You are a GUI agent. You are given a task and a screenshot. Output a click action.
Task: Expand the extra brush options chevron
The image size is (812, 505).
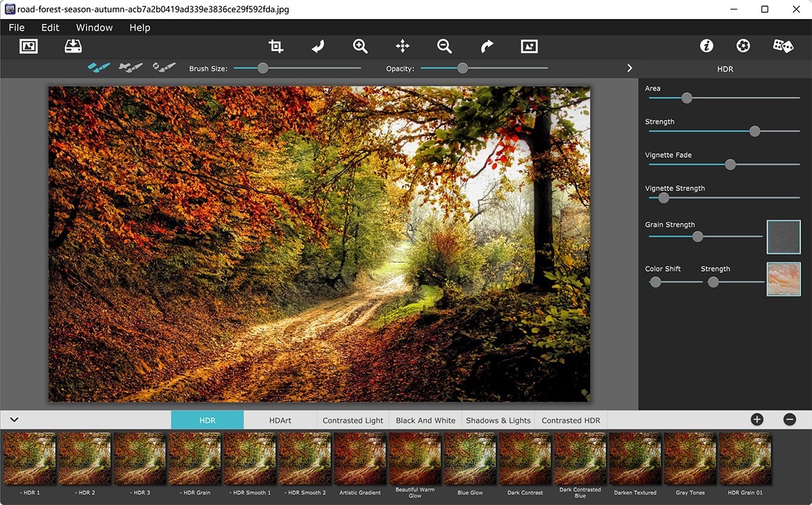pos(629,68)
